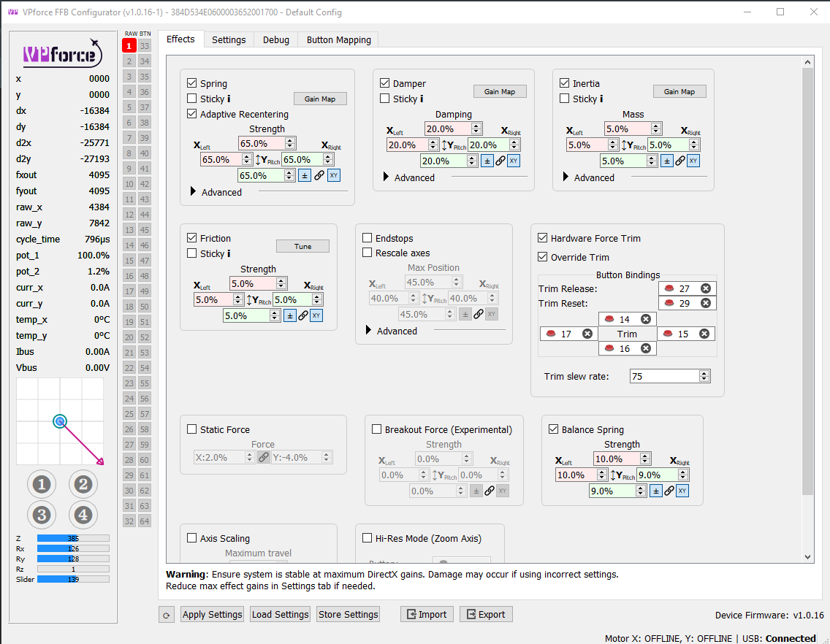Click the chain link icon in Balance Spring

[669, 490]
